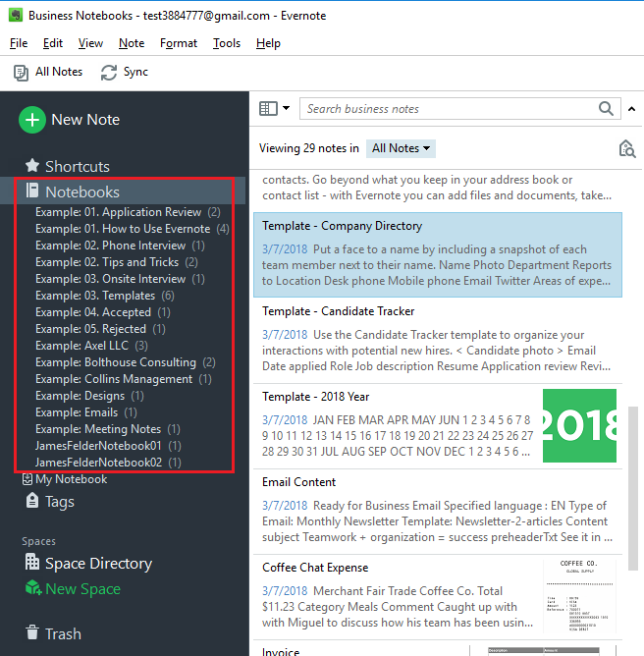Viewport: 644px width, 656px height.
Task: Click the Sync arrows icon
Action: click(x=109, y=73)
